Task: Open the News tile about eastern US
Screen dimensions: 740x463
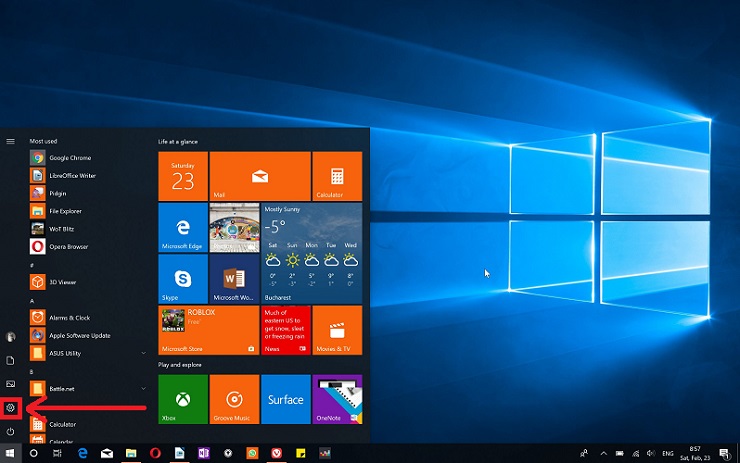Action: click(286, 330)
